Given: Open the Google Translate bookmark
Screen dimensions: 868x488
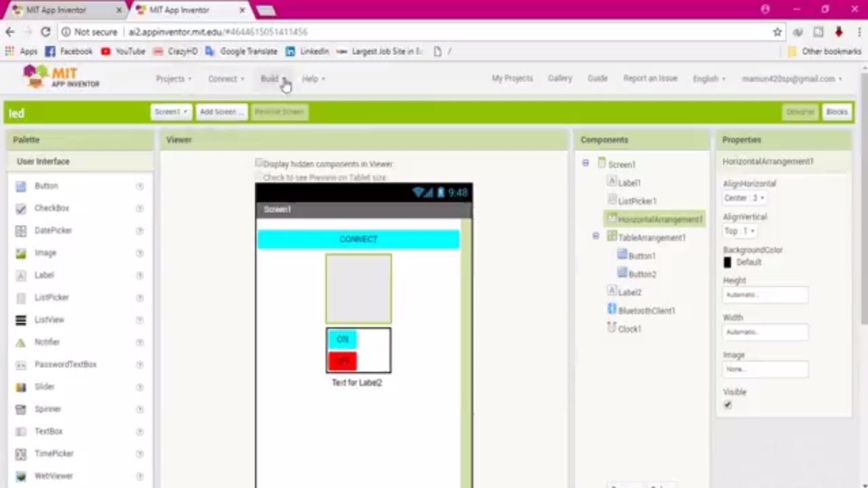Looking at the screenshot, I should tap(241, 52).
